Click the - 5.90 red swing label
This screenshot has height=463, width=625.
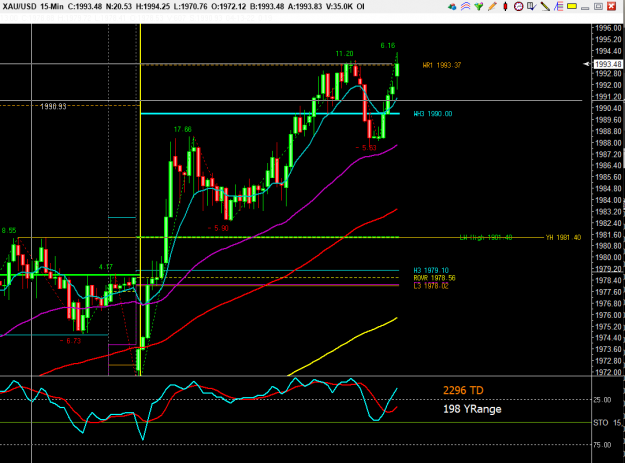218,229
